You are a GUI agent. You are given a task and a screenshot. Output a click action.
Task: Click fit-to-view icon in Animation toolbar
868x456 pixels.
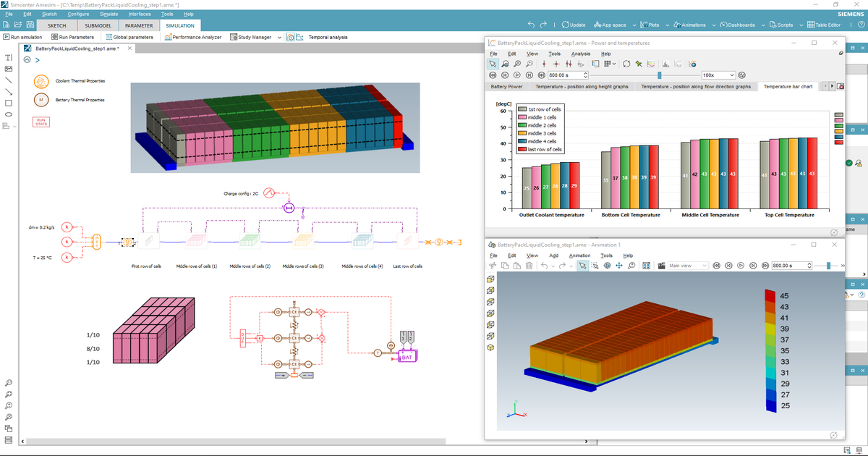tap(647, 266)
